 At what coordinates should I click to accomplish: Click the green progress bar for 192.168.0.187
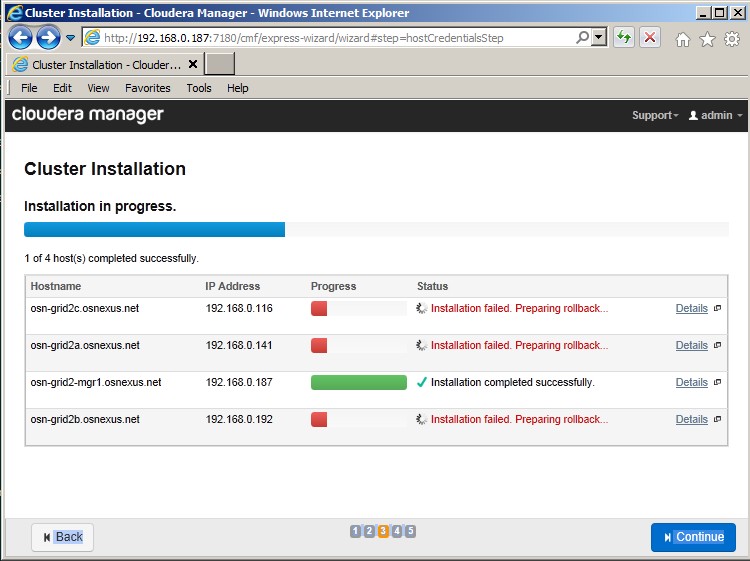pyautogui.click(x=359, y=383)
